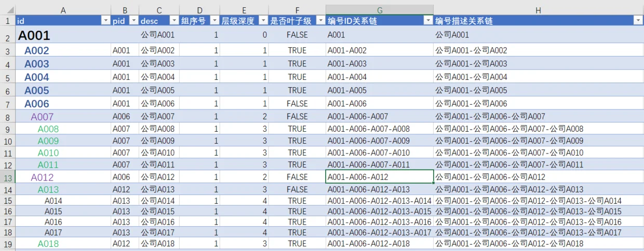The image size is (644, 251).
Task: Click cell A001-A006-A012-A013-A014
Action: [x=380, y=201]
